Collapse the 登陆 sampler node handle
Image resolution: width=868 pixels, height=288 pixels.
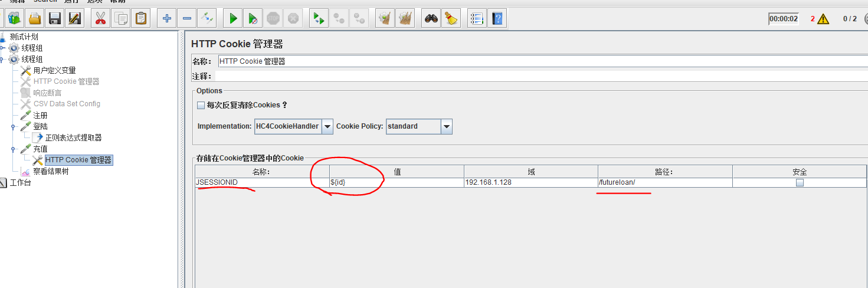coord(14,126)
